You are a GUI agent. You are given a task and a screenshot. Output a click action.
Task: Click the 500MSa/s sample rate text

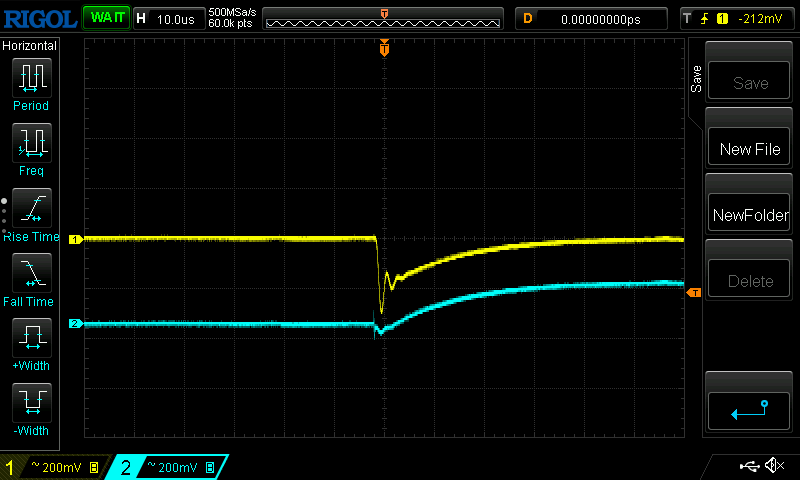pos(232,12)
